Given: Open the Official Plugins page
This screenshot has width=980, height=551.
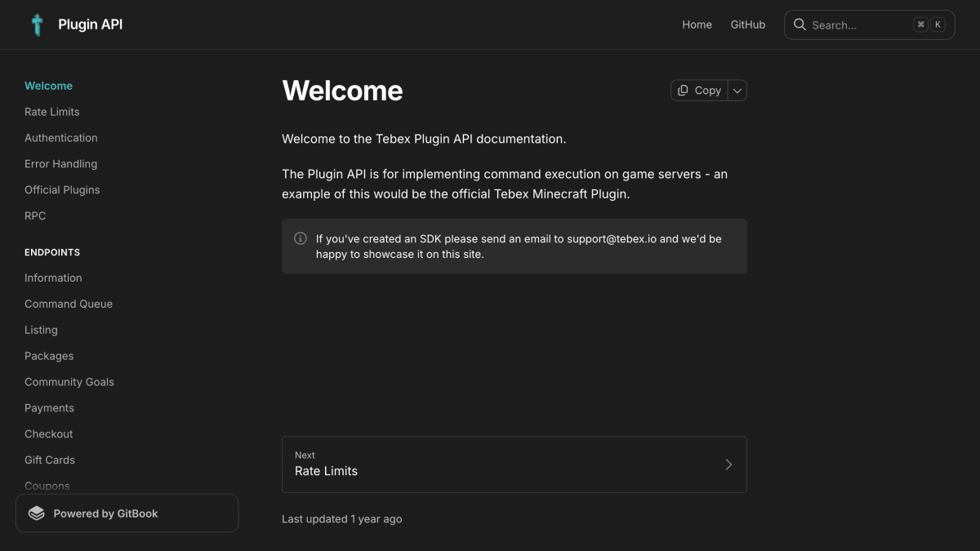Looking at the screenshot, I should click(x=62, y=190).
